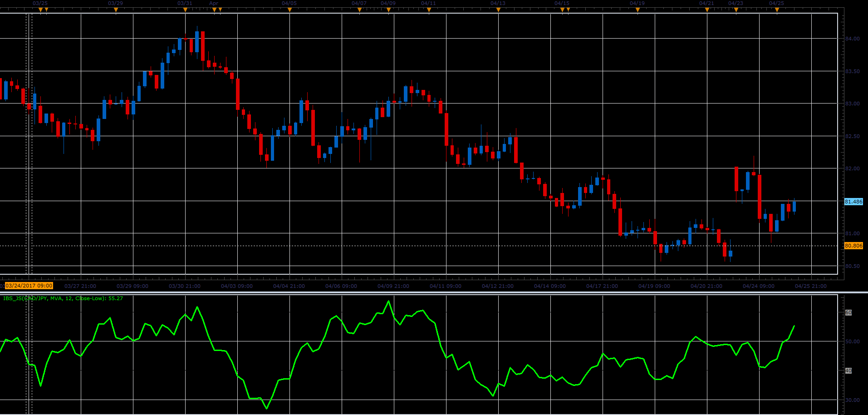The width and height of the screenshot is (868, 415).
Task: Click the 84.00 price axis label
Action: pos(853,39)
